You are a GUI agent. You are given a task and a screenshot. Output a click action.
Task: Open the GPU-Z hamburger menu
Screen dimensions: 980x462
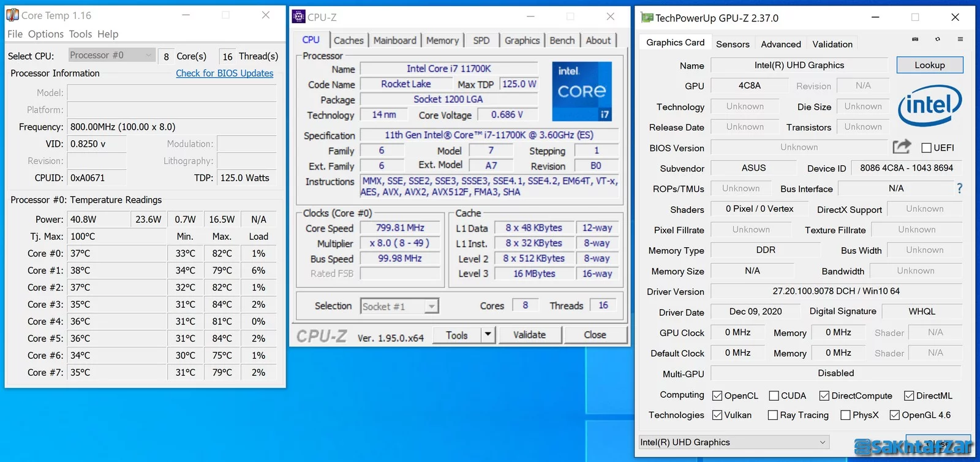(960, 39)
